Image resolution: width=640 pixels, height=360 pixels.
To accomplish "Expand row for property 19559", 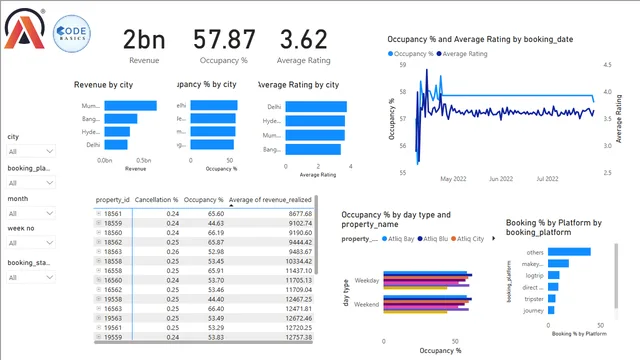I will [98, 337].
